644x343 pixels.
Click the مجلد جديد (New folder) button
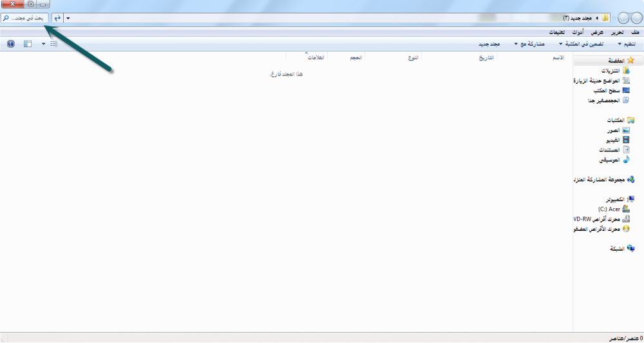[x=489, y=44]
